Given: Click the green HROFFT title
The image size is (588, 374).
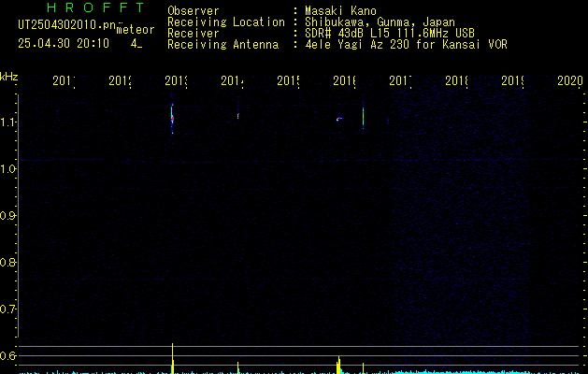Looking at the screenshot, I should [95, 7].
